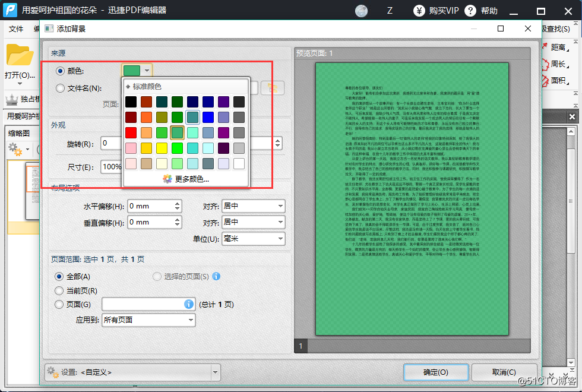Screen dimensions: 582x392
Task: Select 选择的页面(S) radio option
Action: tap(157, 277)
